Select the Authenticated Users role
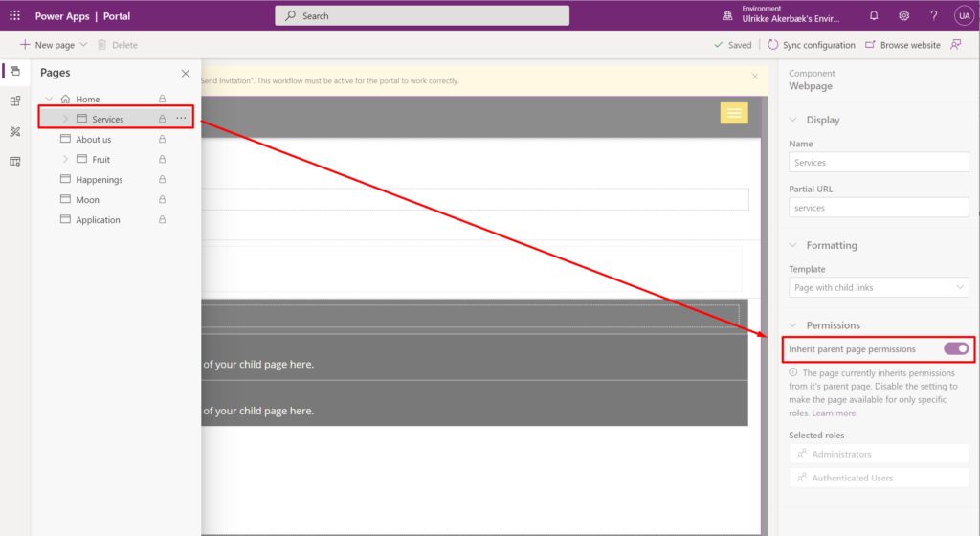This screenshot has width=980, height=536. tap(879, 478)
